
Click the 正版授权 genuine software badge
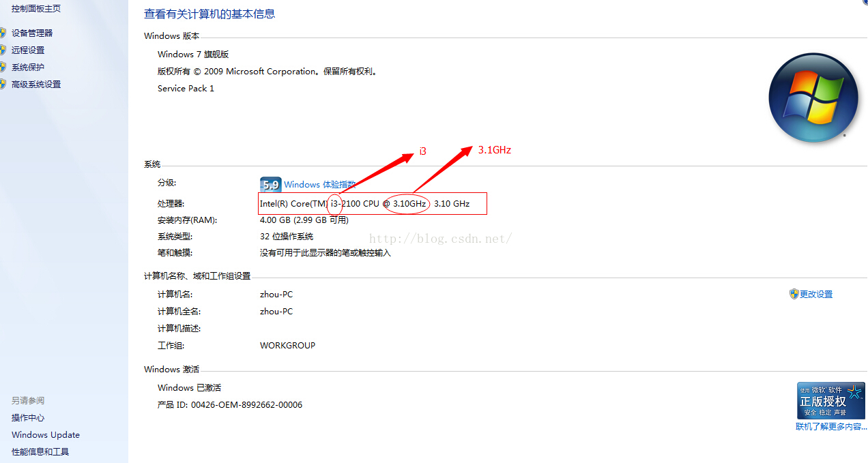coord(830,400)
